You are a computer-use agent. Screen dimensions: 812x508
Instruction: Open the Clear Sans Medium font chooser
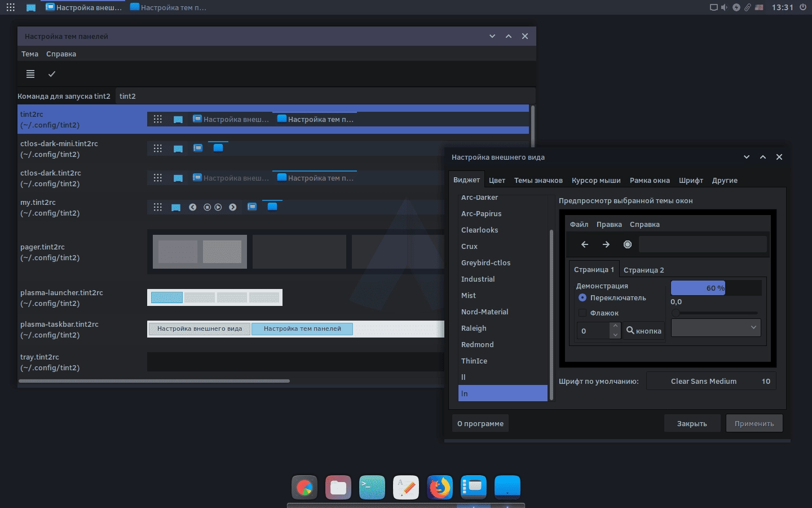pyautogui.click(x=712, y=381)
